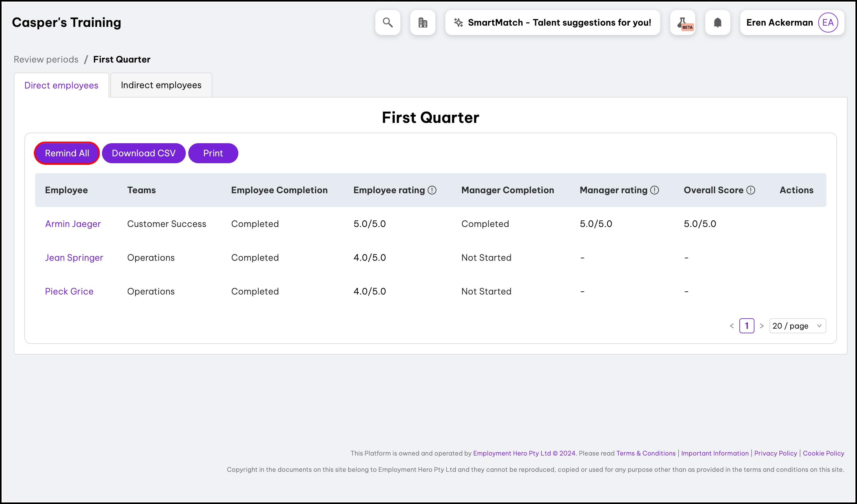Select page number 1

pyautogui.click(x=747, y=326)
